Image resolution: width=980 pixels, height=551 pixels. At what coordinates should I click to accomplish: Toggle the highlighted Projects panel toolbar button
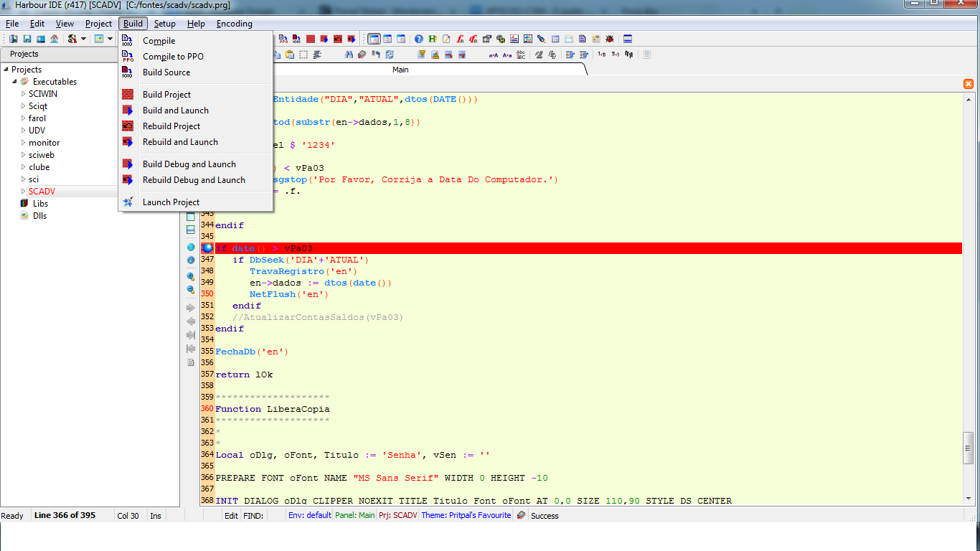tap(374, 39)
